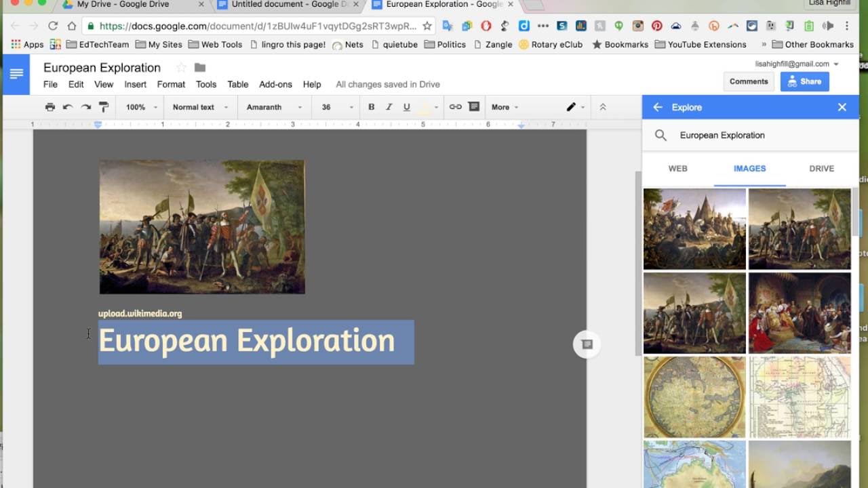Click the add comment bubble in the margin
This screenshot has width=868, height=488.
(587, 344)
